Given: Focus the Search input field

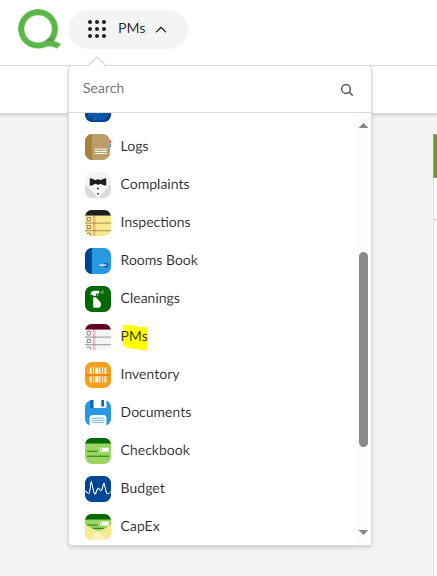Looking at the screenshot, I should [x=209, y=89].
